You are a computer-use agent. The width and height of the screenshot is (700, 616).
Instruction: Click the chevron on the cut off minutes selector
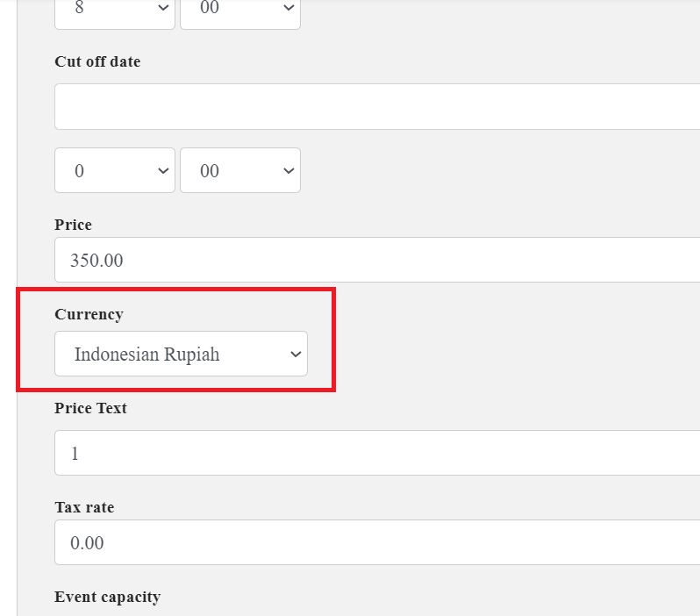(x=288, y=171)
